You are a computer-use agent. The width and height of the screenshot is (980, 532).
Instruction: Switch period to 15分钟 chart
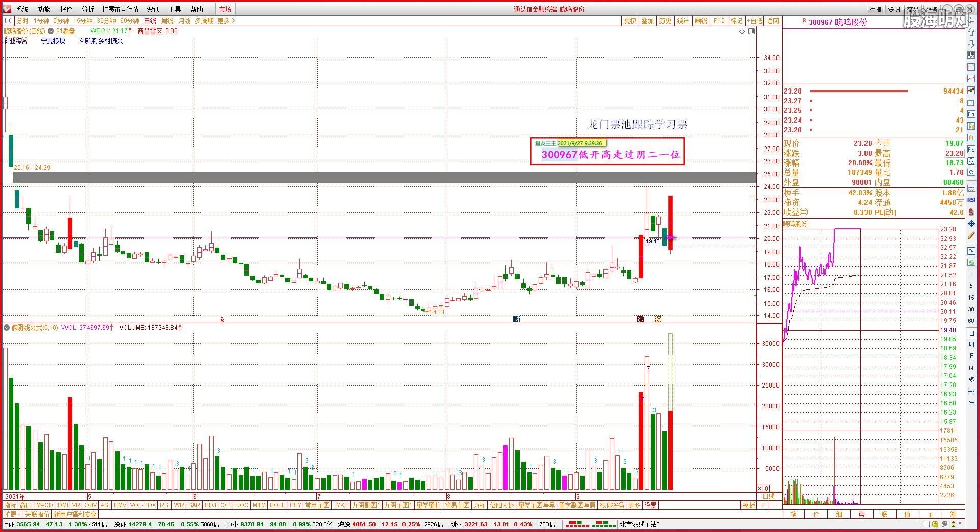(x=83, y=21)
